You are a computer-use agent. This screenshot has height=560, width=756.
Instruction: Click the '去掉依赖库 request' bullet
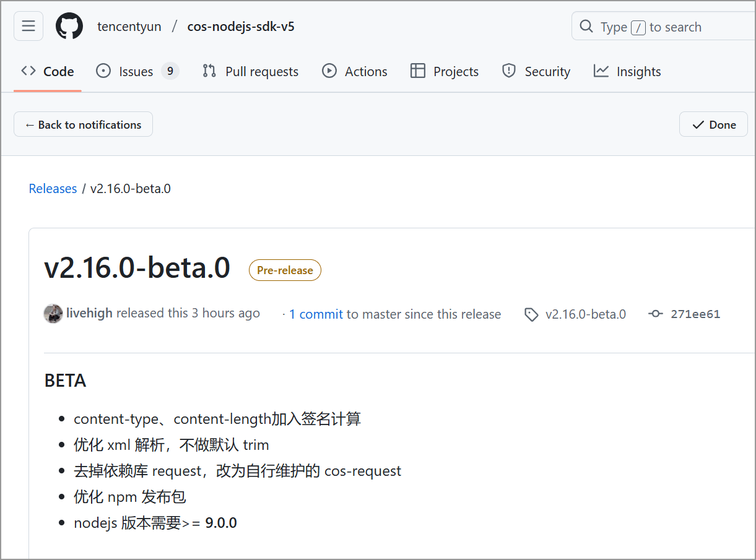[238, 471]
